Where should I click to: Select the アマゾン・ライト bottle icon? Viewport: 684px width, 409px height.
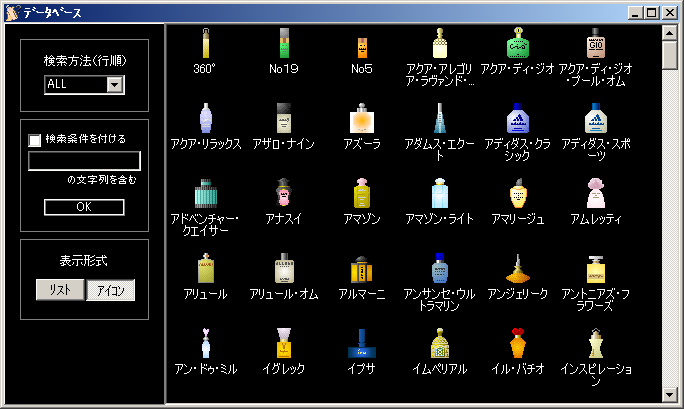tap(440, 194)
